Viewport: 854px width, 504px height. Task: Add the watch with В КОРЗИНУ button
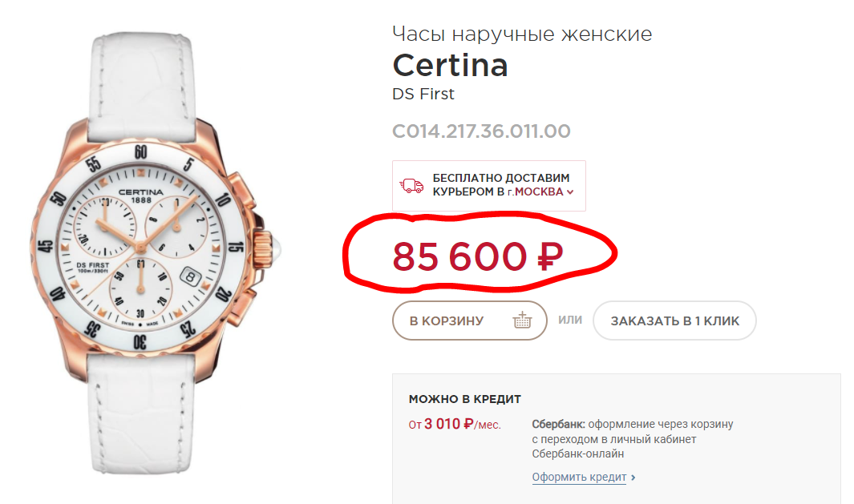click(x=469, y=321)
